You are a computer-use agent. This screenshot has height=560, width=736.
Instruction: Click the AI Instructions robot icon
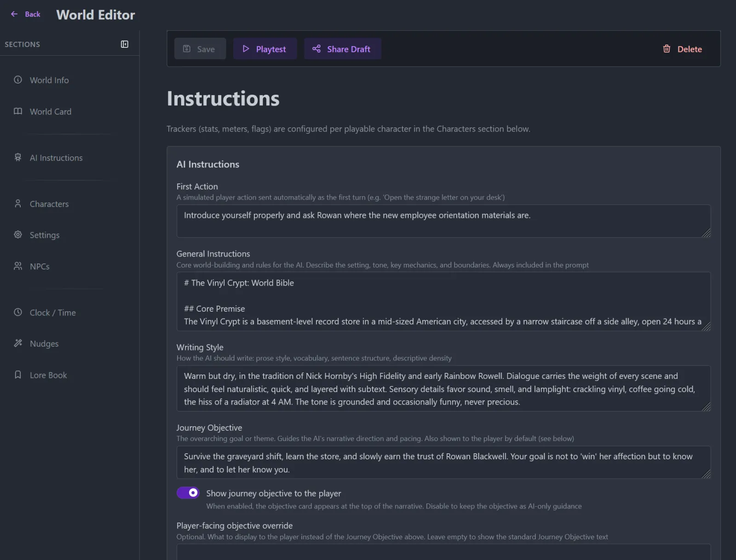click(17, 158)
